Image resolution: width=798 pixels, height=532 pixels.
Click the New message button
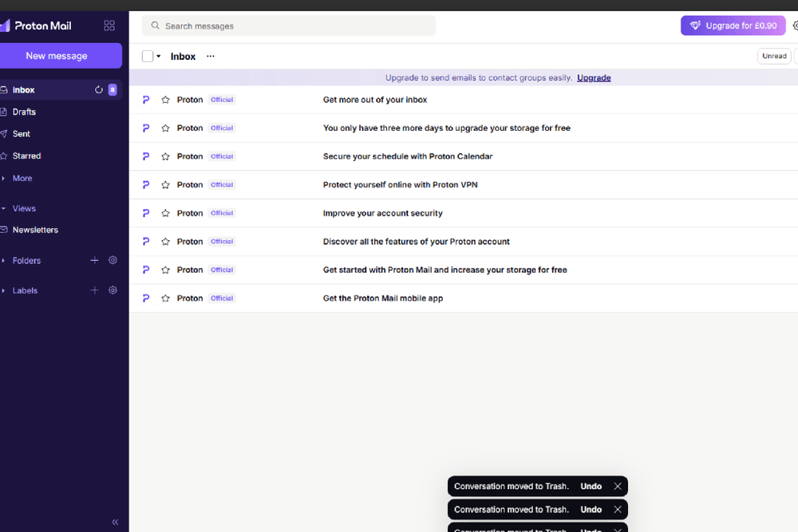click(60, 56)
